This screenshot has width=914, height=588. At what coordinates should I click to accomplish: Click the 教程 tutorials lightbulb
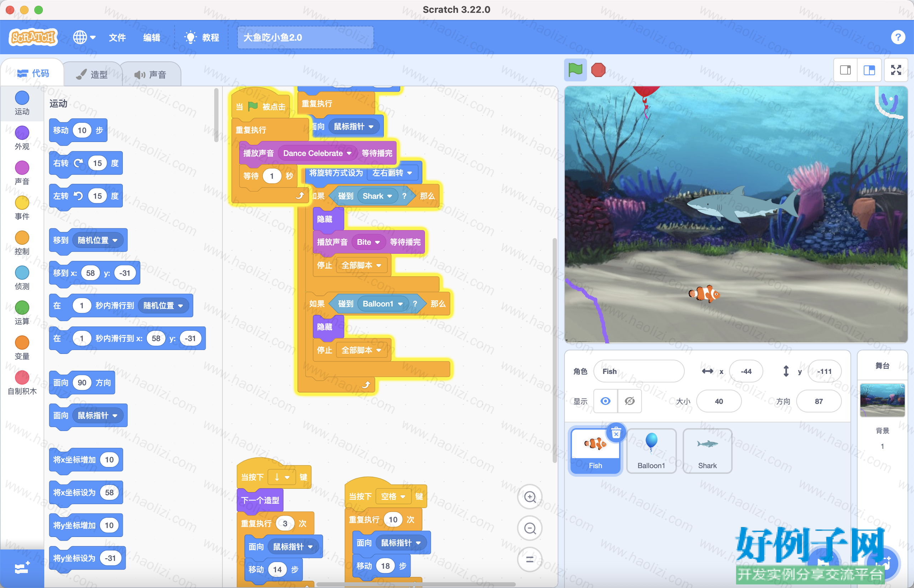tap(202, 37)
